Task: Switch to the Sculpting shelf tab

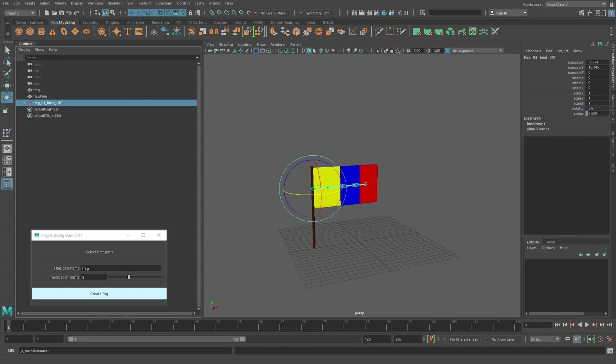Action: tap(90, 22)
